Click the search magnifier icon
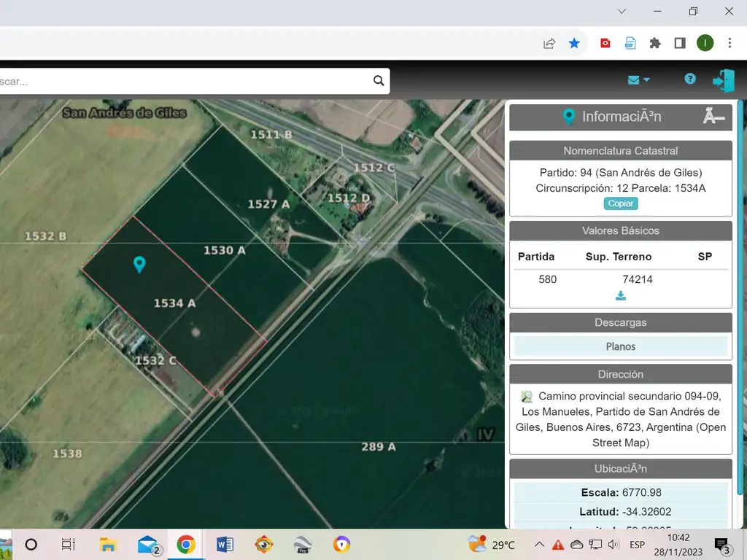747x560 pixels. [x=379, y=81]
